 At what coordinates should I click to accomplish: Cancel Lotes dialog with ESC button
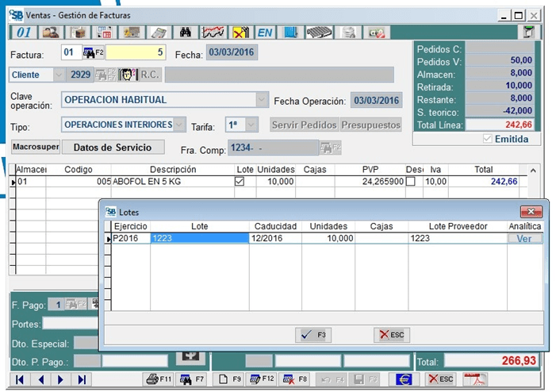pyautogui.click(x=392, y=335)
